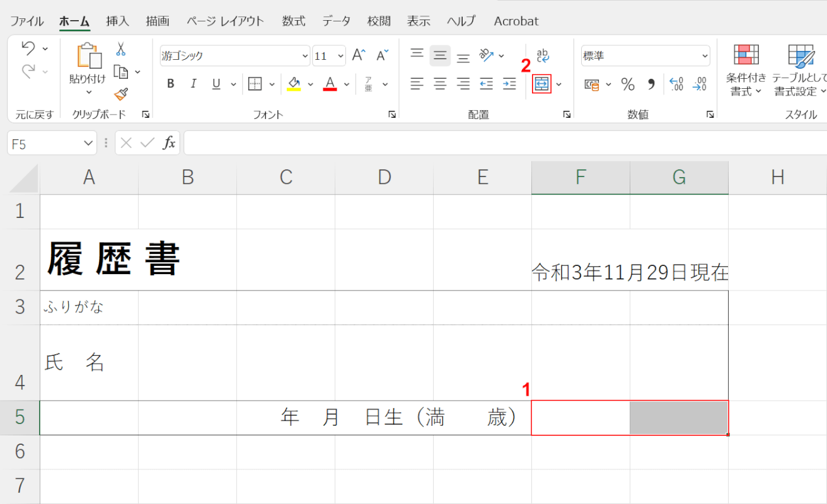Click the Redo arrow icon
827x504 pixels.
[28, 72]
